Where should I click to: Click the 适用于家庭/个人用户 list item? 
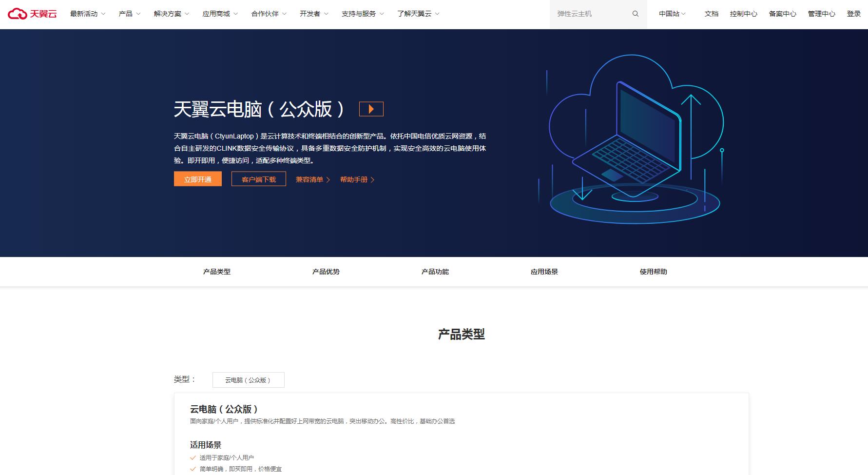227,457
